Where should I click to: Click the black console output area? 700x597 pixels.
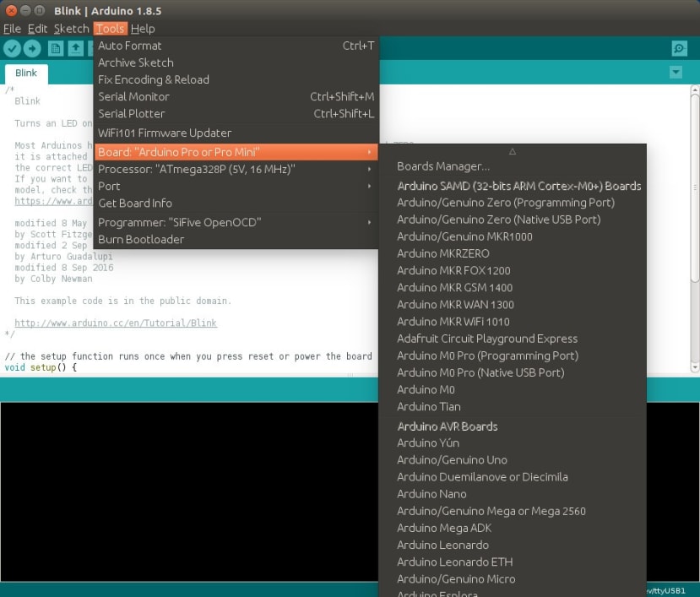coord(189,491)
